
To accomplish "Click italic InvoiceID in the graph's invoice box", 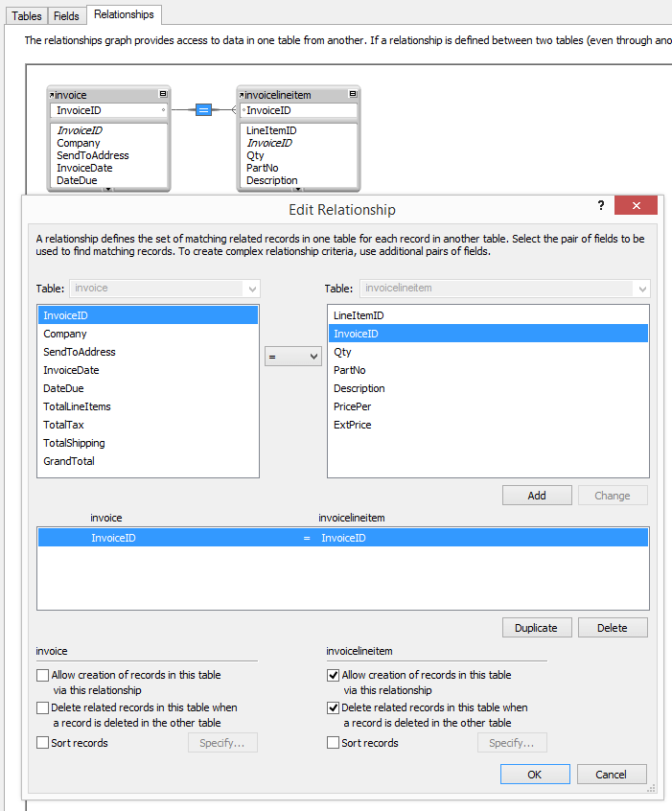I will (80, 130).
